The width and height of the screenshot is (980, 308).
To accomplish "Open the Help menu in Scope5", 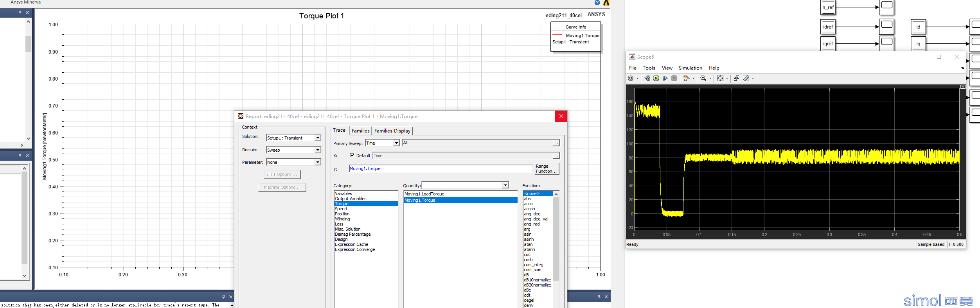I will [x=714, y=68].
